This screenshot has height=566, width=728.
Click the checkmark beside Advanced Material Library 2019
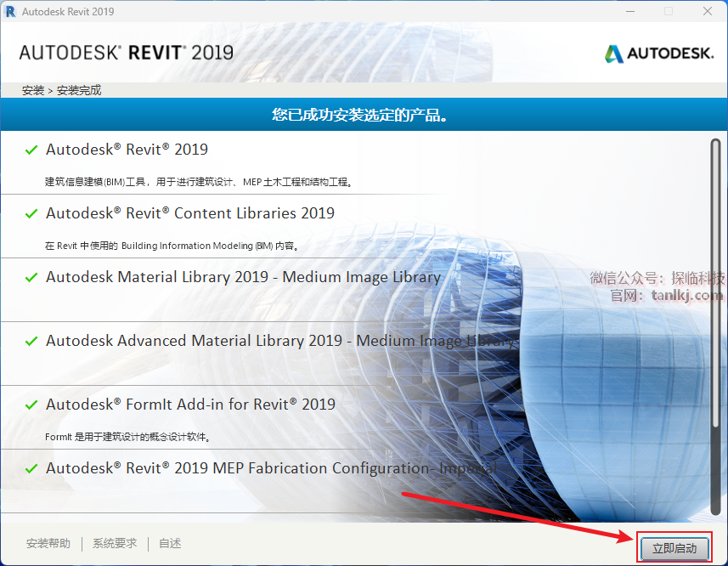pyautogui.click(x=31, y=341)
